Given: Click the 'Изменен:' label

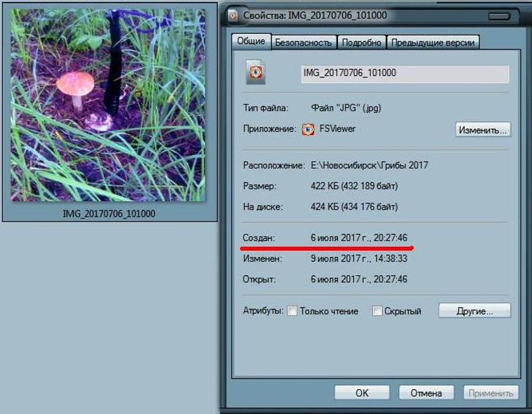Looking at the screenshot, I should pos(262,258).
